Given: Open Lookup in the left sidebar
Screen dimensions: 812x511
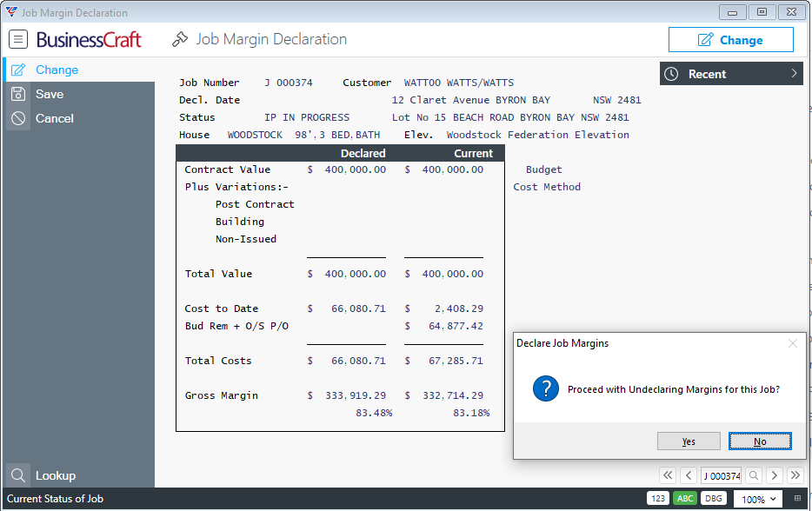Looking at the screenshot, I should tap(79, 475).
